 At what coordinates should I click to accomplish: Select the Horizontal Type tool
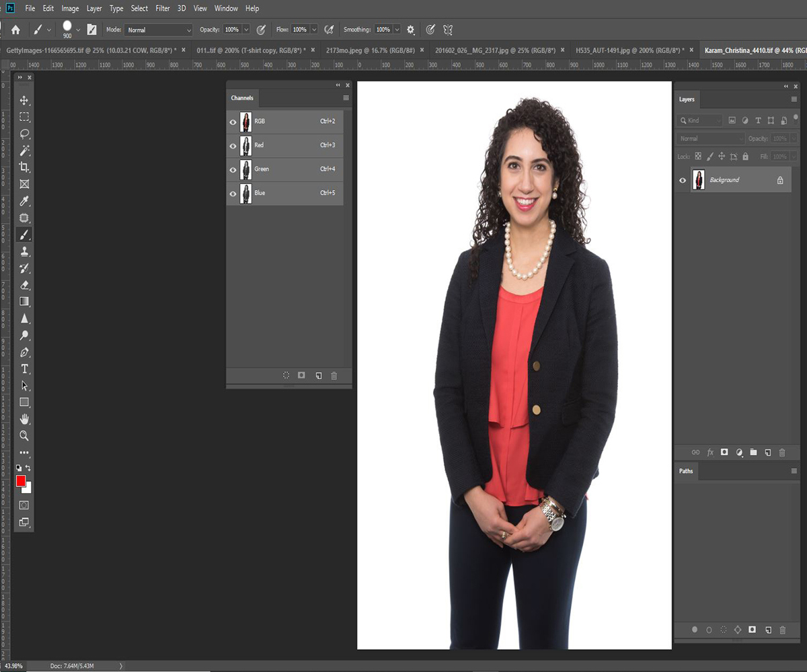(24, 369)
